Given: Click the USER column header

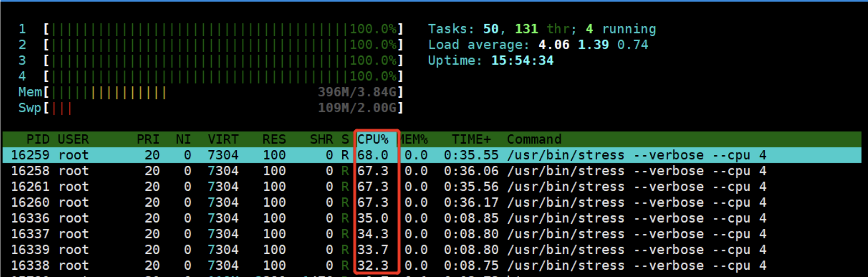Looking at the screenshot, I should pos(73,139).
